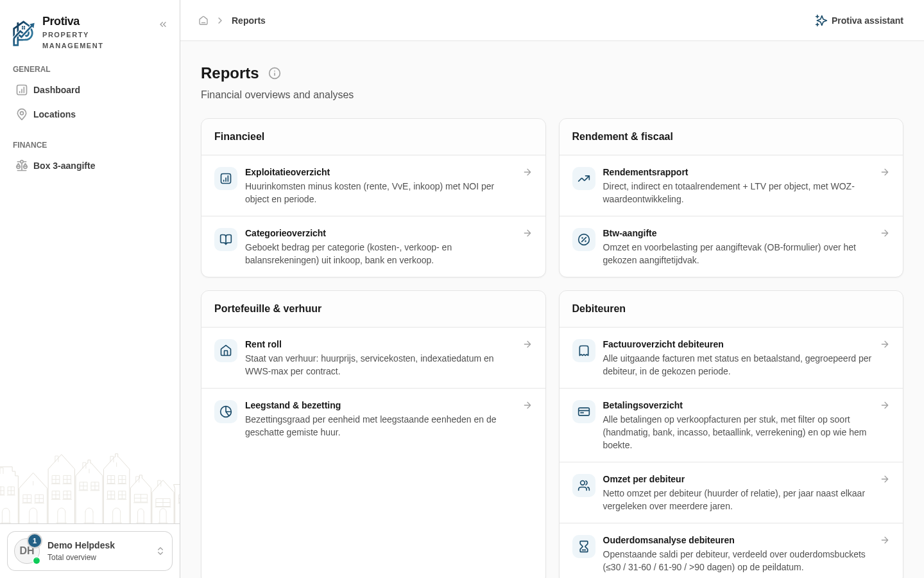Open the Reports info icon
Screen dimensions: 924x578
[275, 73]
